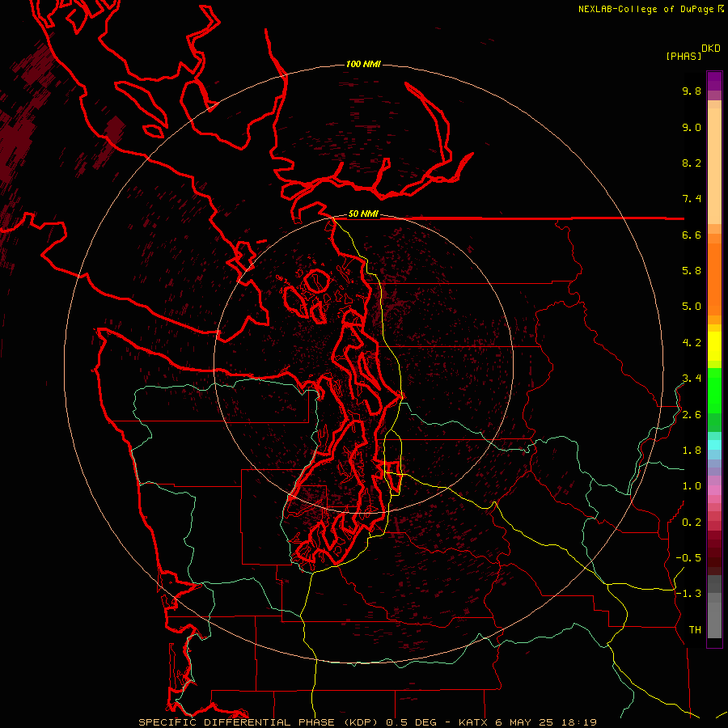Viewport: 728px width, 728px height.
Task: Click the 7.4 scale value
Action: click(692, 199)
